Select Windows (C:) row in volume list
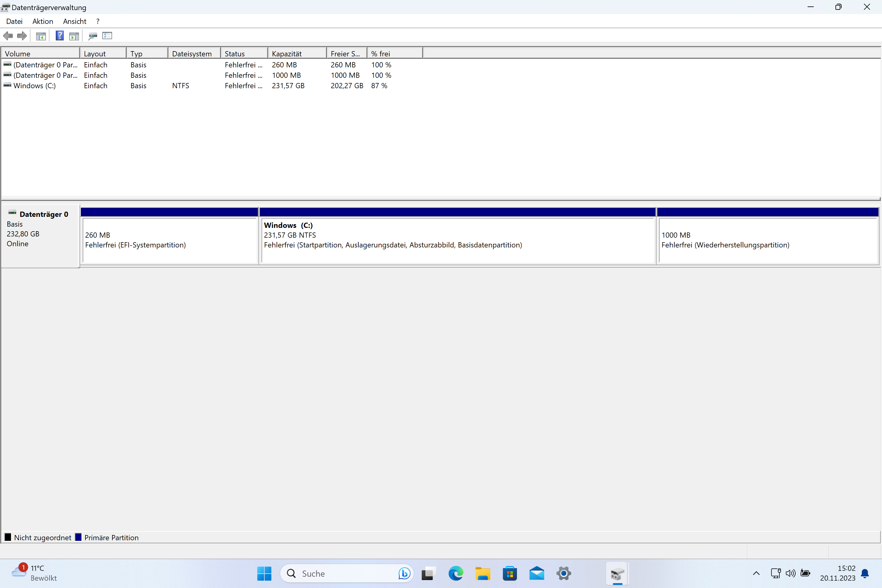Image resolution: width=882 pixels, height=588 pixels. point(35,86)
